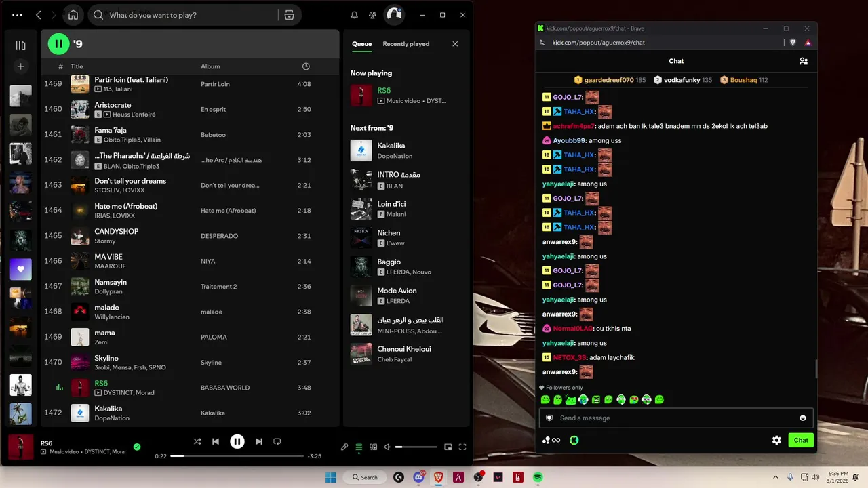Viewport: 868px width, 488px height.
Task: Open Brave Shields icon in Kick window
Action: point(793,42)
